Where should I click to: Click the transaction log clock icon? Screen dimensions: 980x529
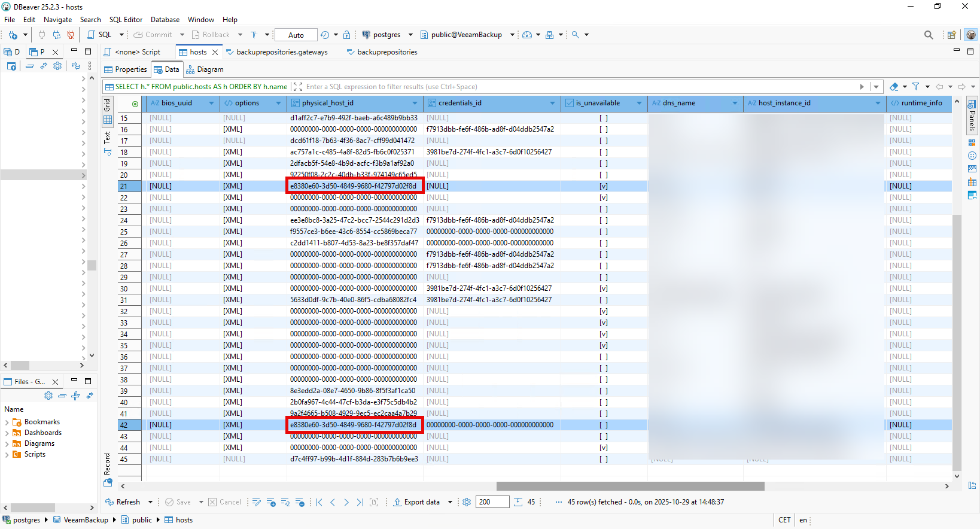[324, 35]
